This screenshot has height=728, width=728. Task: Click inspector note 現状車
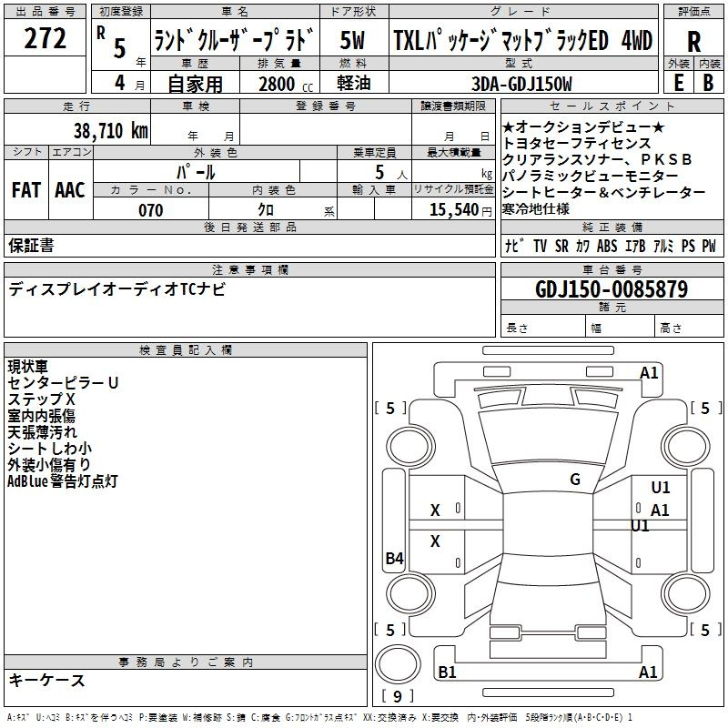pyautogui.click(x=28, y=367)
